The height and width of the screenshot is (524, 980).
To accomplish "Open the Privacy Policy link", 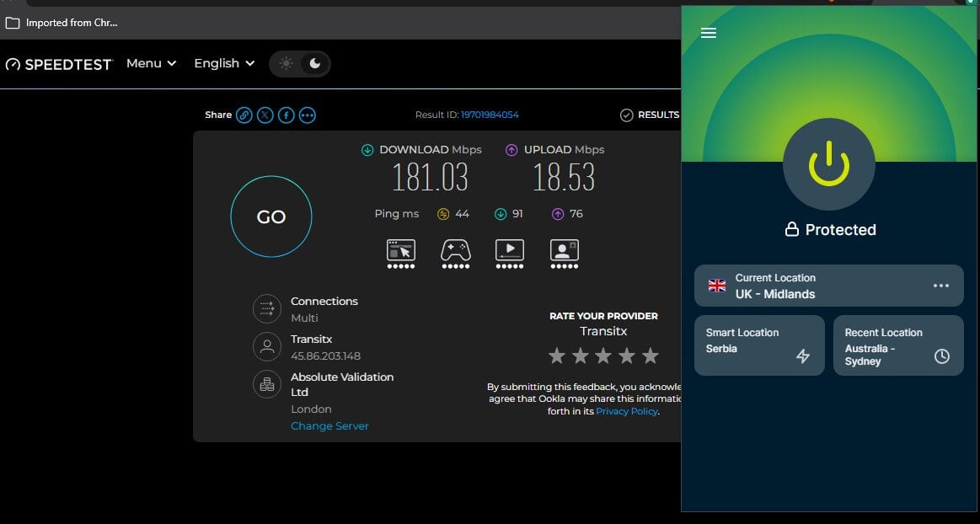I will (x=626, y=411).
